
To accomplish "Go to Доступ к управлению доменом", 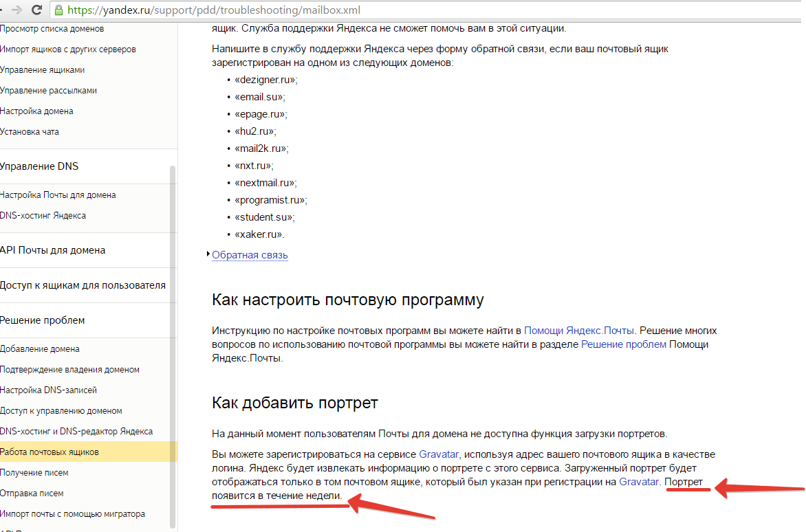I will click(x=61, y=411).
